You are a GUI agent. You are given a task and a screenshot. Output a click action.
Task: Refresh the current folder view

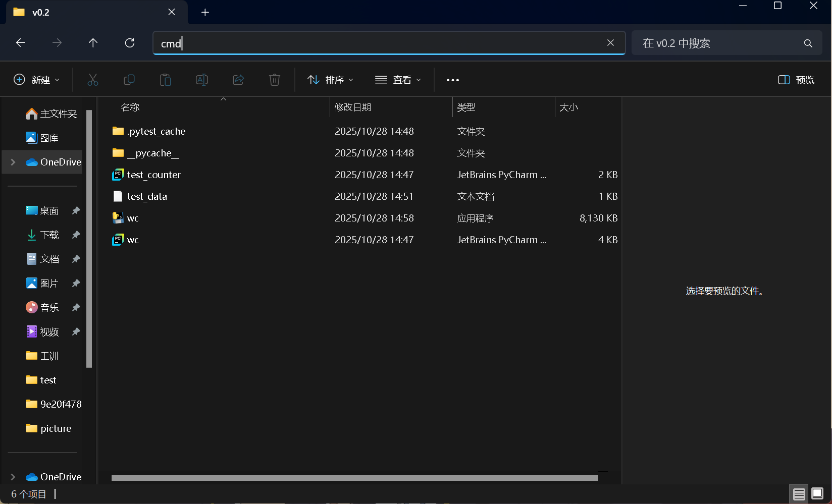pyautogui.click(x=130, y=43)
